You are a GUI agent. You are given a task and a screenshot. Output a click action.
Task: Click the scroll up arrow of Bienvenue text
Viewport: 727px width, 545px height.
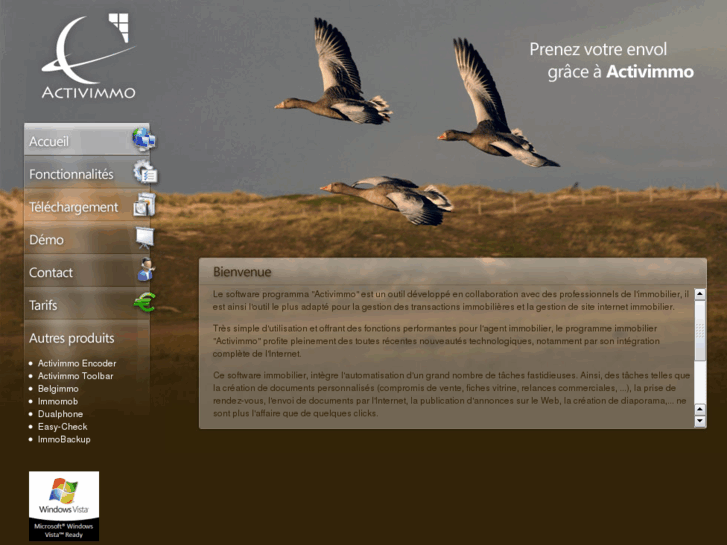coord(700,294)
